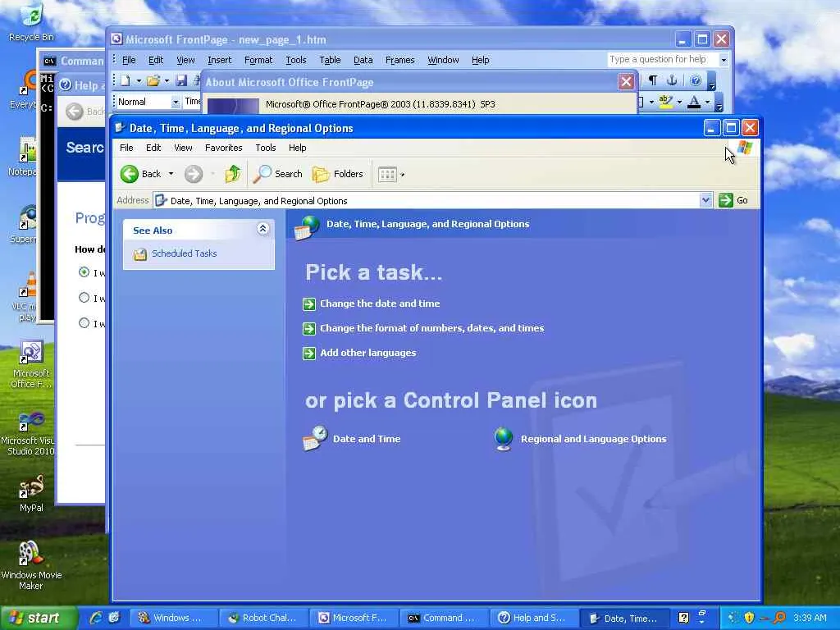This screenshot has height=630, width=840.
Task: Click the Save icon in FrontPage toolbar
Action: point(181,81)
